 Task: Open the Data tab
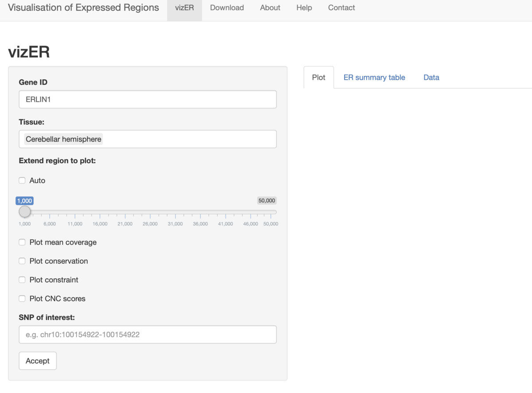[431, 78]
